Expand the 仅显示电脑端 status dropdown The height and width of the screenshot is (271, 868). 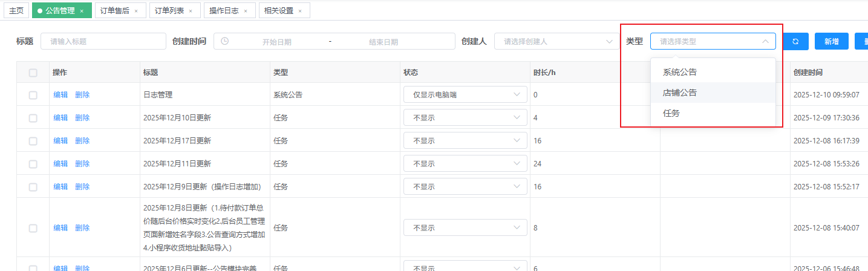coord(465,95)
